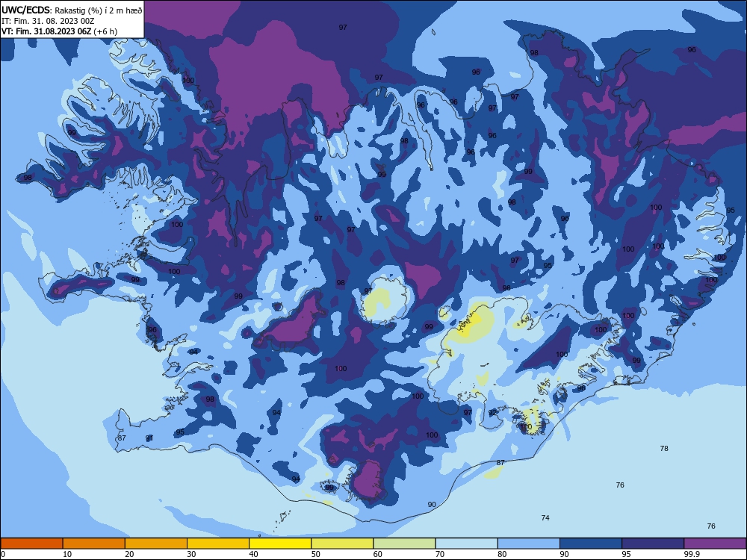Click the legend tick label '70'
The width and height of the screenshot is (747, 560).
440,554
